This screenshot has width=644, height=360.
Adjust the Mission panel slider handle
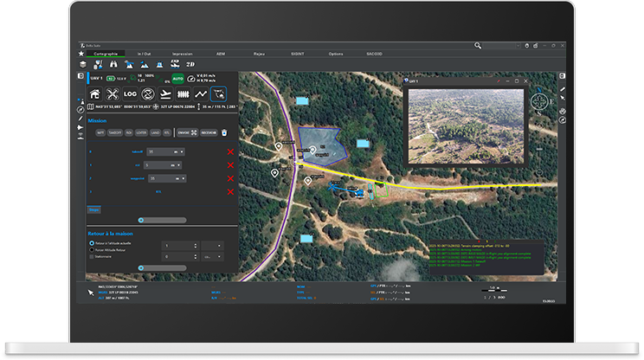141,220
